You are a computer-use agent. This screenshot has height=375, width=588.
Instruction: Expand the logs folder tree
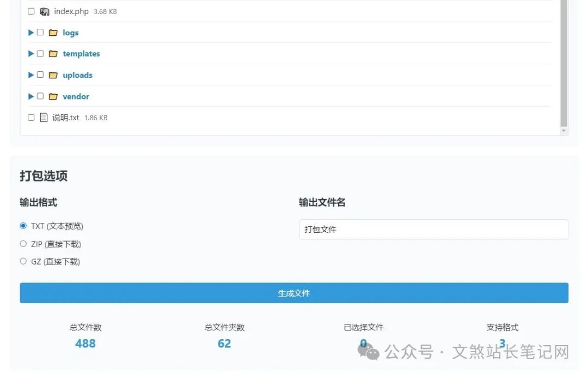[x=31, y=32]
